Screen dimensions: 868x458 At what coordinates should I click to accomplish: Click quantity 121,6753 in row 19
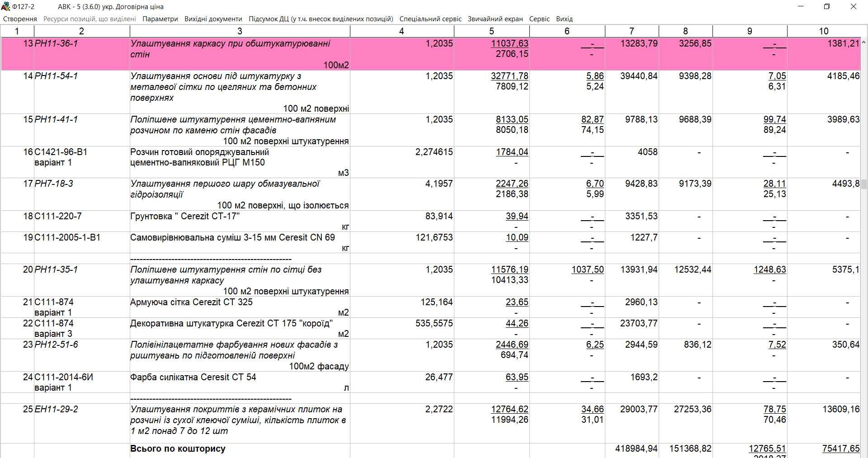click(x=434, y=237)
